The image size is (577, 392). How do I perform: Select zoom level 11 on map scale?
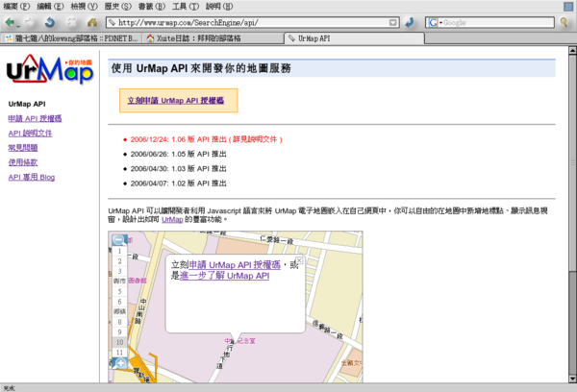(x=119, y=353)
